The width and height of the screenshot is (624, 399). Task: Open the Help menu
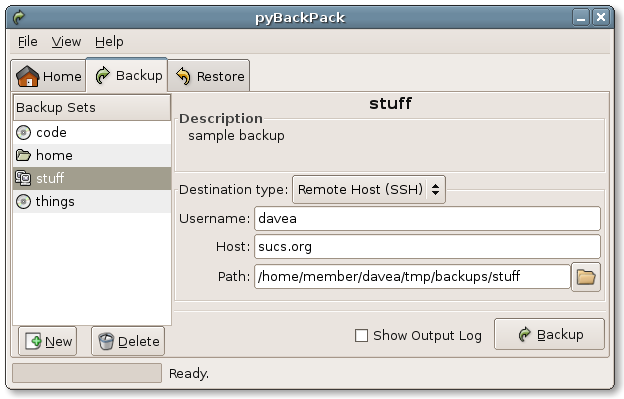click(109, 41)
